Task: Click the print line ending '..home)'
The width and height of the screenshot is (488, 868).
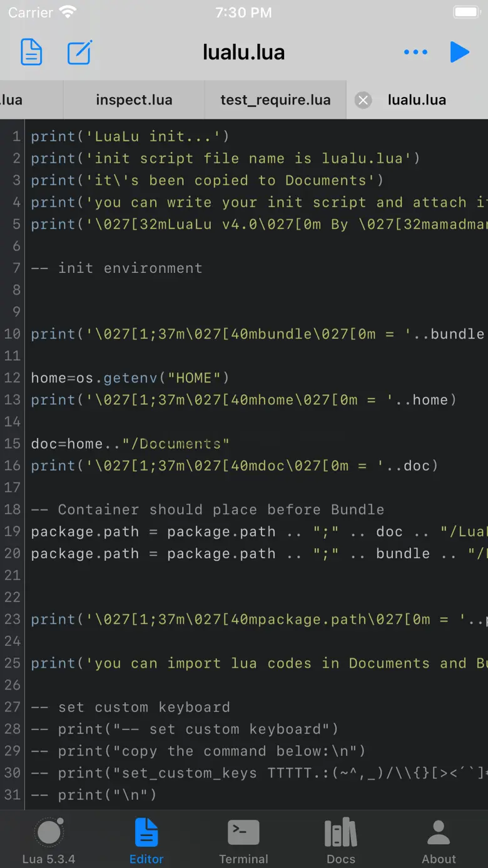Action: tap(243, 400)
